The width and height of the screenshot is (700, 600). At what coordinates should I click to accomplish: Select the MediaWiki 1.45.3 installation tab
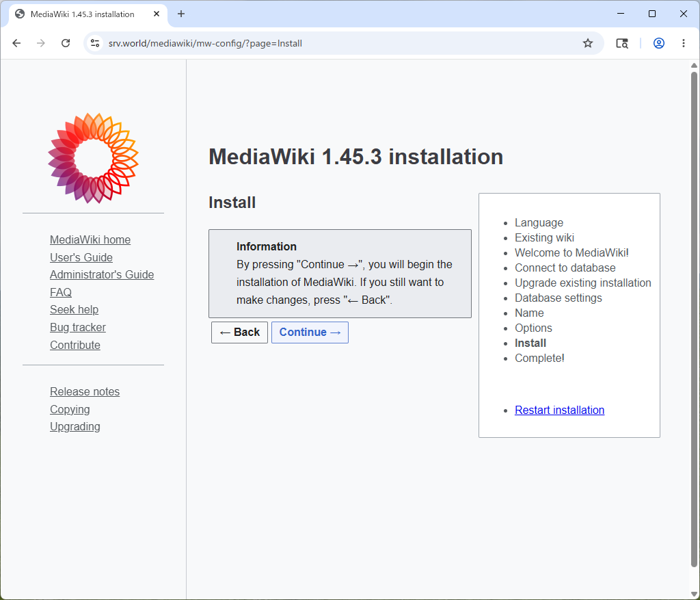[88, 14]
